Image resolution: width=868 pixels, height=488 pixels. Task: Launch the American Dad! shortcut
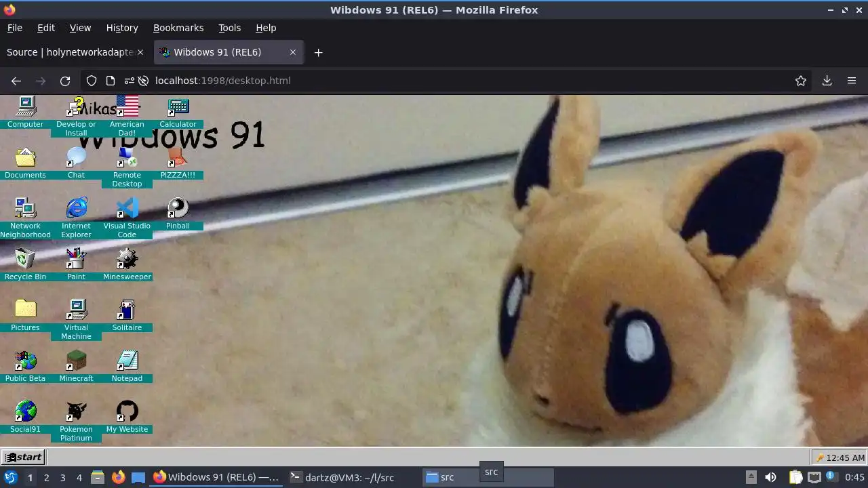(127, 116)
